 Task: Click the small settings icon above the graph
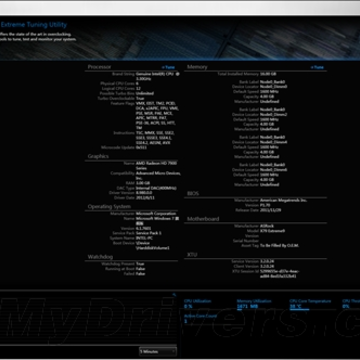[x=174, y=295]
